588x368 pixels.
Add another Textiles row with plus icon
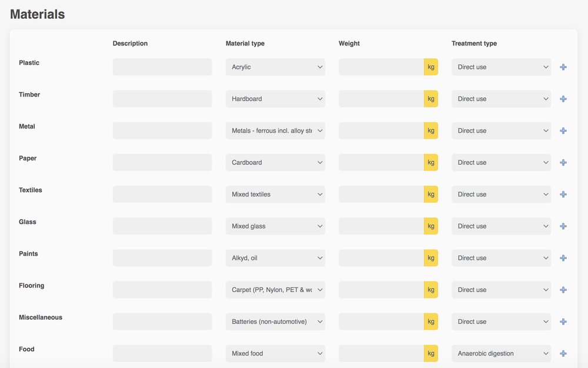click(x=563, y=194)
